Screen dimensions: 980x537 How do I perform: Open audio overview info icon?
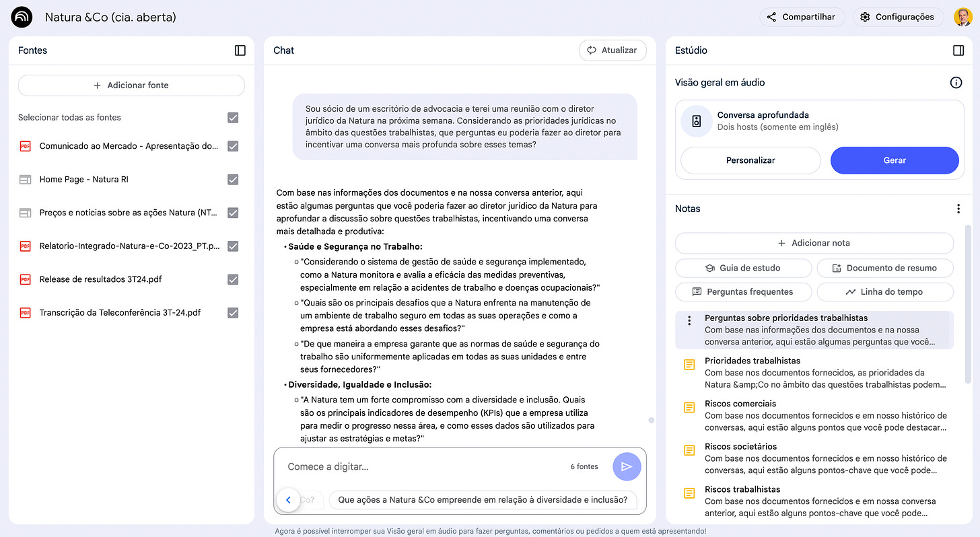(956, 83)
